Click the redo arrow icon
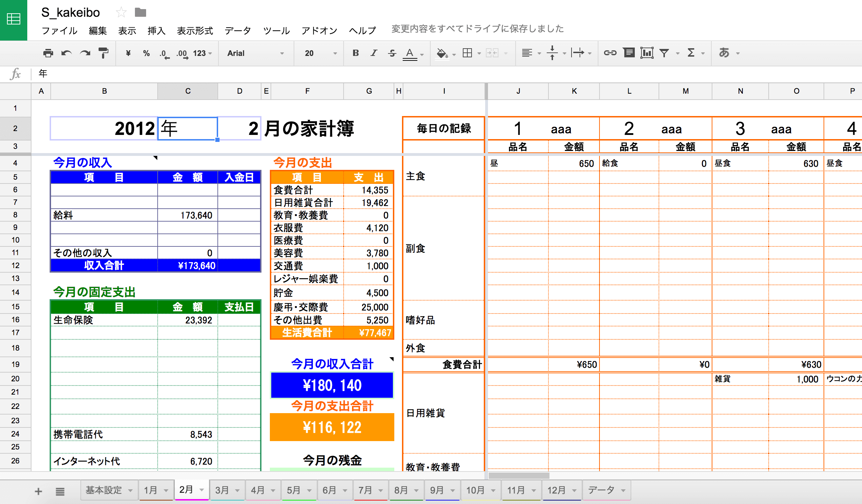This screenshot has height=504, width=862. pos(85,53)
